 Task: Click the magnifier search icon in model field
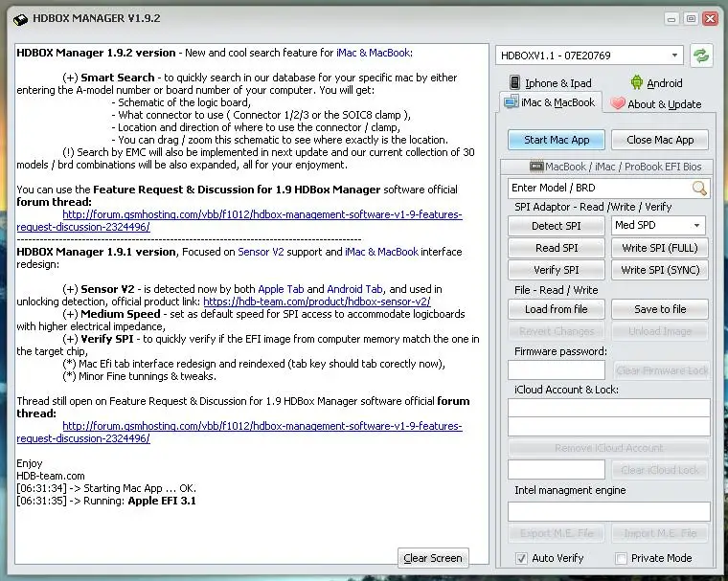click(x=699, y=188)
